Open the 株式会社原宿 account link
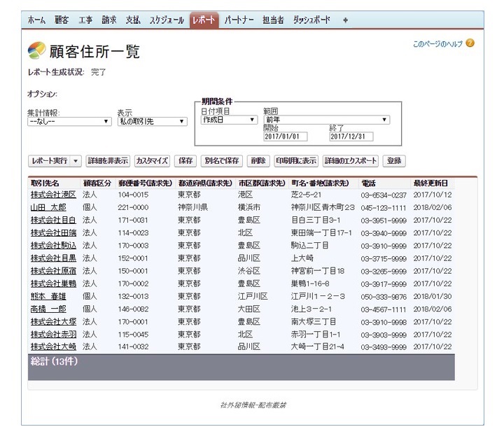 [53, 271]
